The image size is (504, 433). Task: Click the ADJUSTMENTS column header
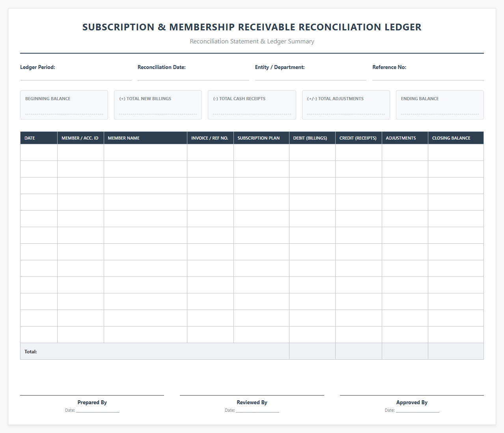405,138
